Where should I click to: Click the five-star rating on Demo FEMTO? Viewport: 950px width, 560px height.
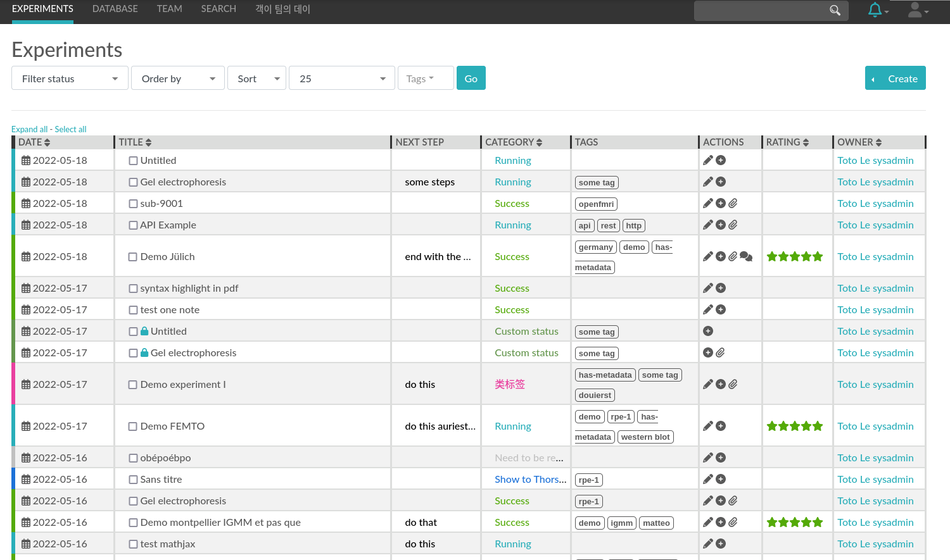point(795,425)
